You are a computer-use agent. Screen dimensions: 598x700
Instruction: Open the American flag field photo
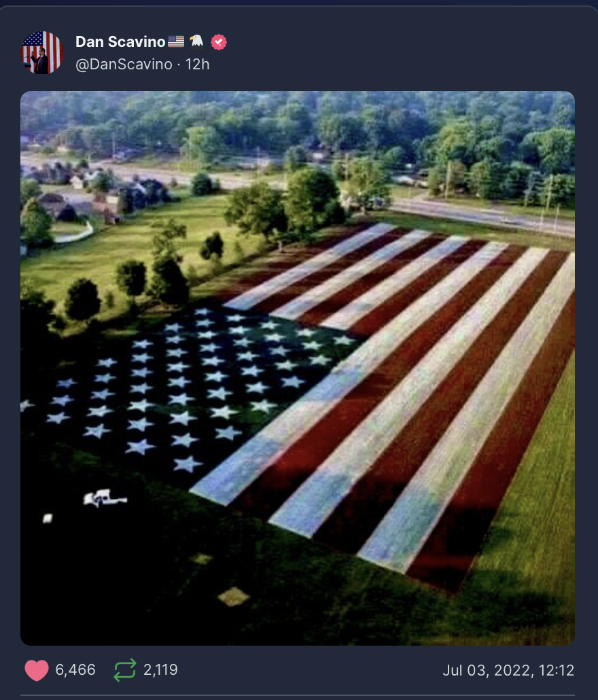298,368
